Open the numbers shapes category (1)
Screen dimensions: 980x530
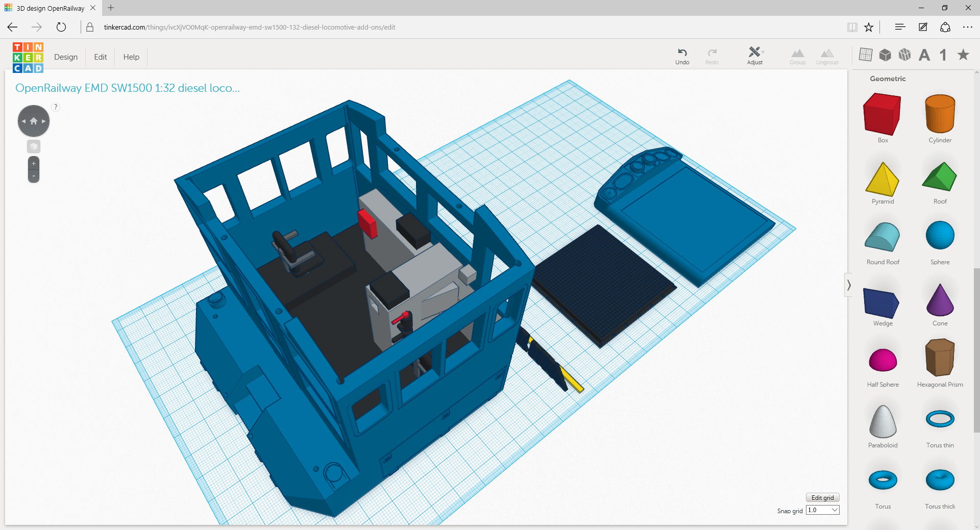point(943,55)
